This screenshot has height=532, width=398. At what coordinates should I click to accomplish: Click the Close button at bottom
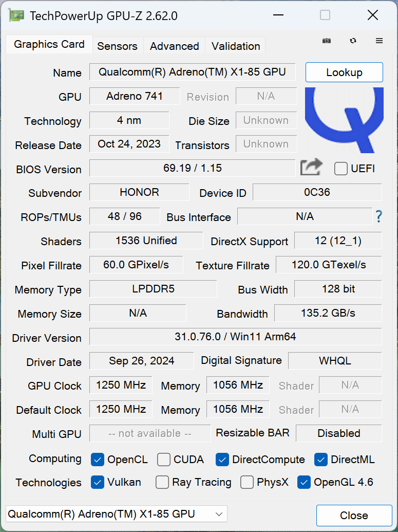coord(354,515)
